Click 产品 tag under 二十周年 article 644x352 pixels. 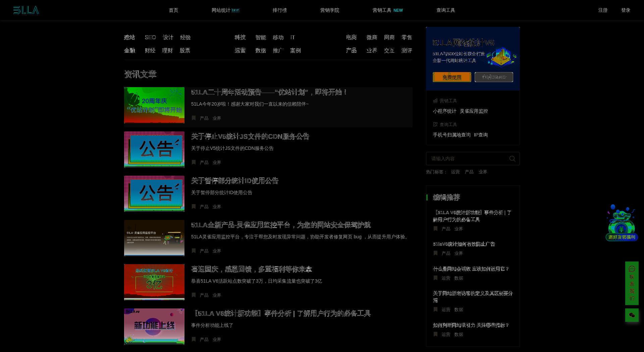point(204,118)
